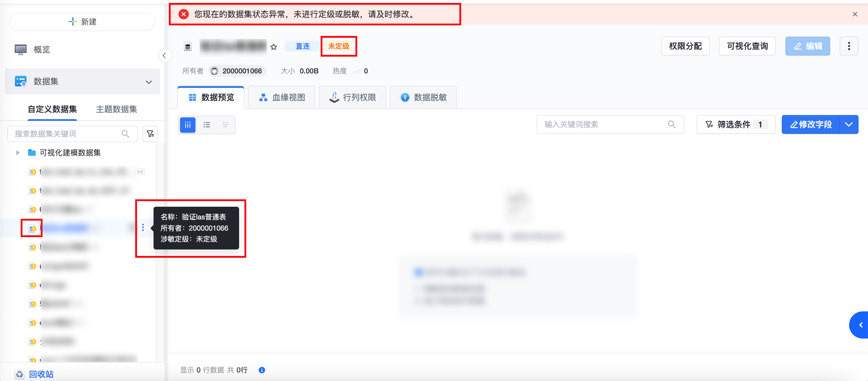Click the filter icon next to dataset search
Screen dimensions: 868x381
pyautogui.click(x=150, y=134)
